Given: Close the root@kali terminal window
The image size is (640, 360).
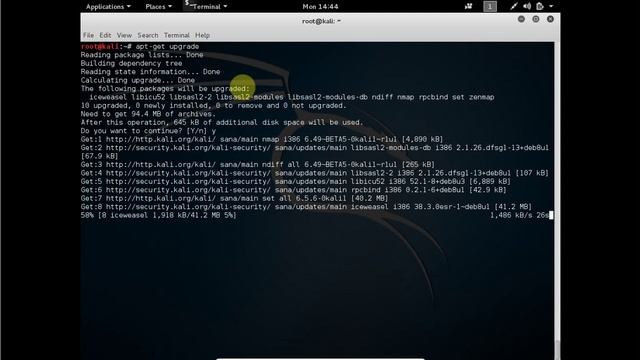Looking at the screenshot, I should click(550, 19).
